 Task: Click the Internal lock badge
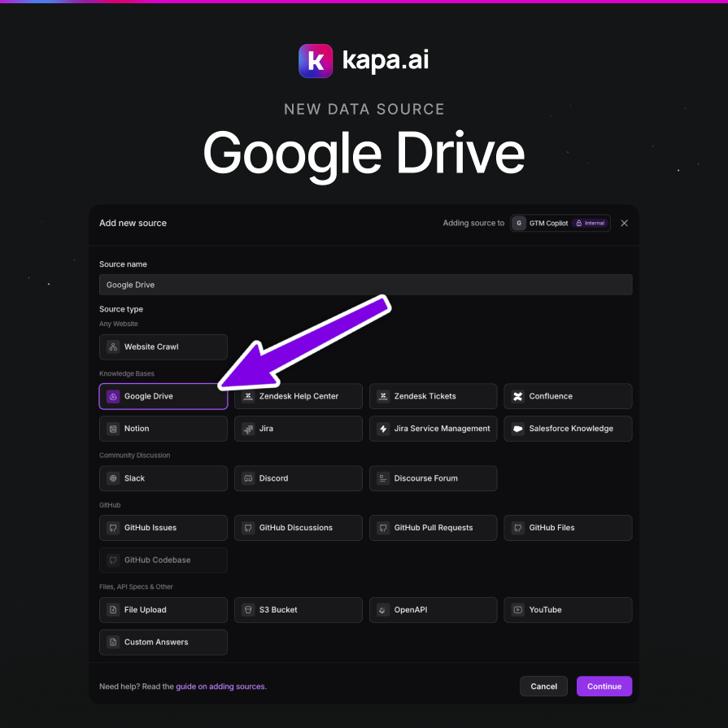tap(590, 224)
